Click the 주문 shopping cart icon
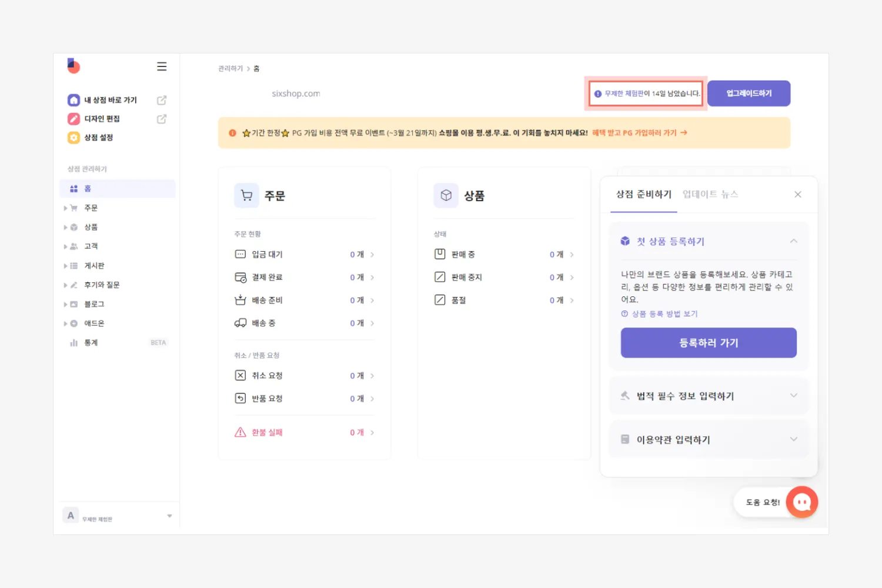Viewport: 882px width, 588px height. pyautogui.click(x=247, y=195)
